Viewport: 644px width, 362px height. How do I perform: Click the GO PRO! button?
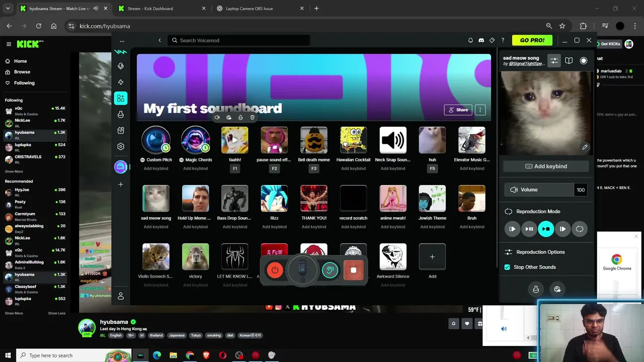(x=532, y=40)
